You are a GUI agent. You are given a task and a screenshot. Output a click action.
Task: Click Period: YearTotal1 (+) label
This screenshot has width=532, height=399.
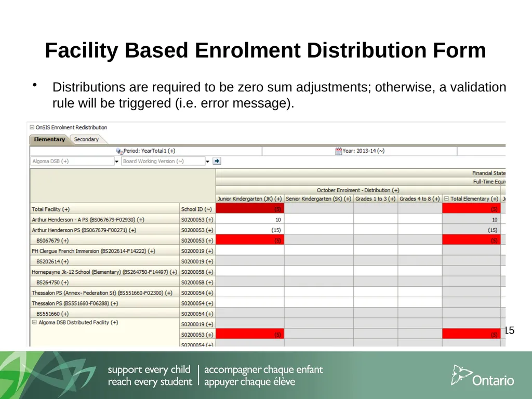coord(149,151)
